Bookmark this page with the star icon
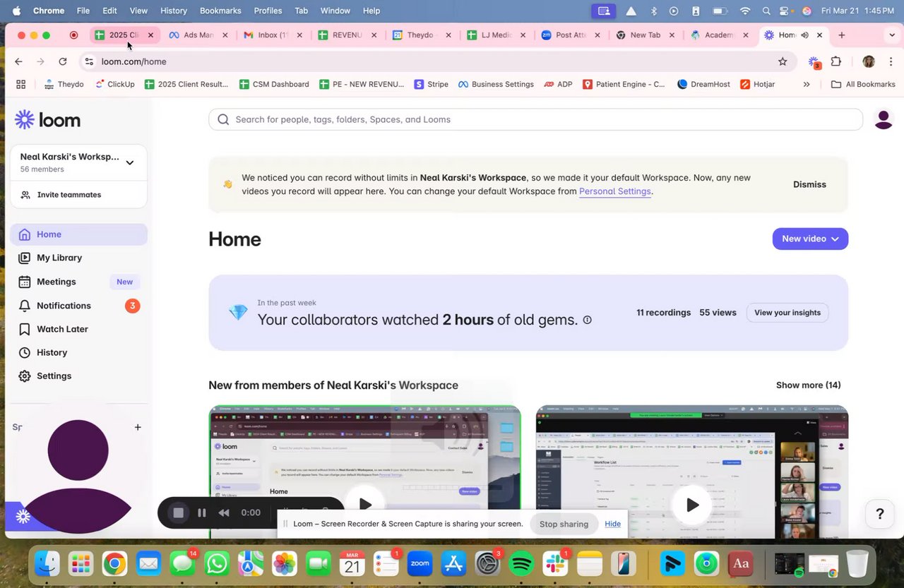The width and height of the screenshot is (904, 588). 783,61
